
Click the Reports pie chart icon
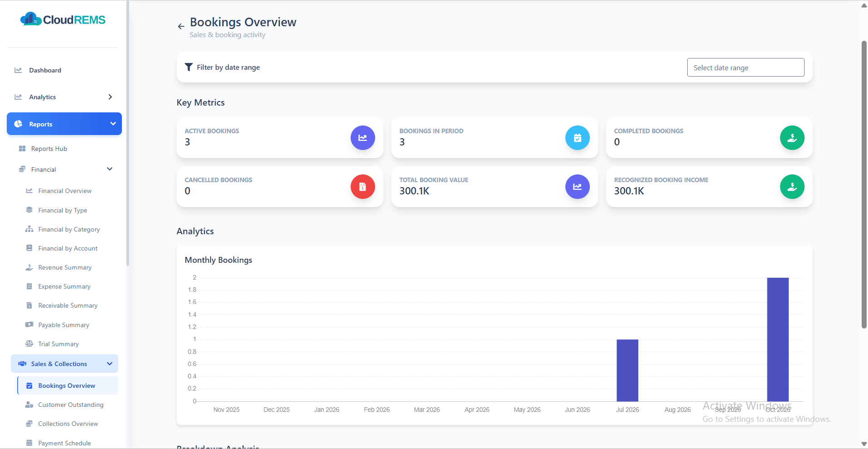[x=18, y=124]
